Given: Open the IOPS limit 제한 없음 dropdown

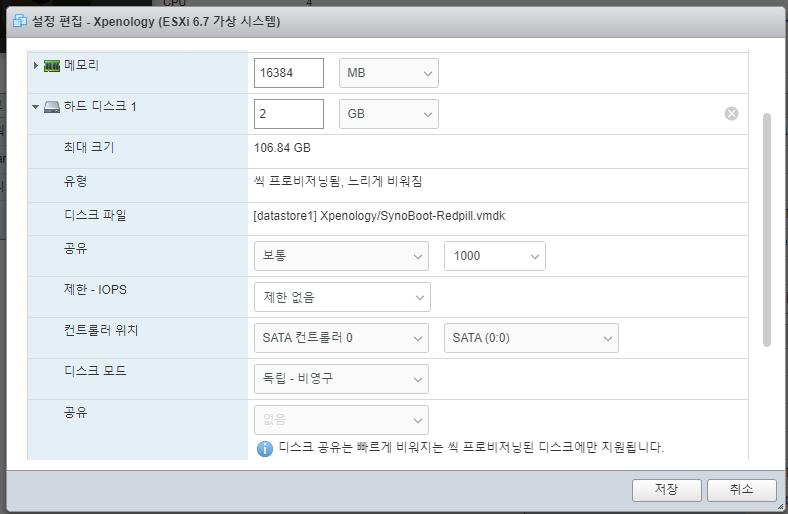Looking at the screenshot, I should pos(342,297).
